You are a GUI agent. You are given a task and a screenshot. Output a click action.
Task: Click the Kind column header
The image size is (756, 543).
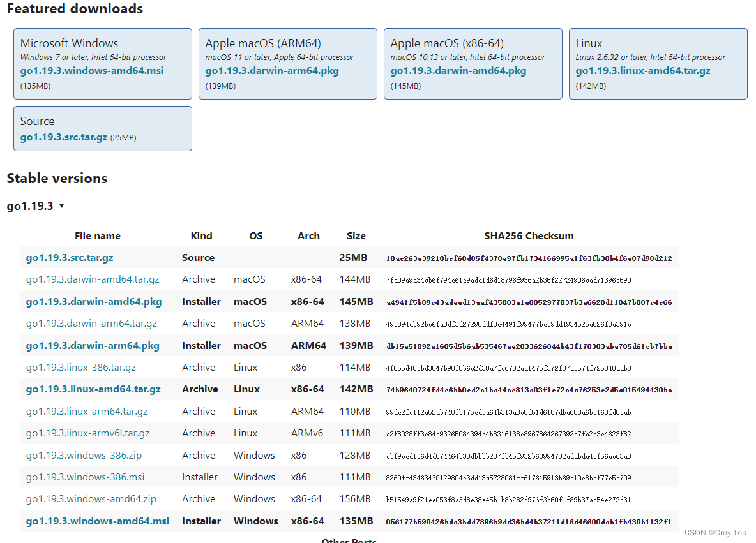pyautogui.click(x=202, y=236)
